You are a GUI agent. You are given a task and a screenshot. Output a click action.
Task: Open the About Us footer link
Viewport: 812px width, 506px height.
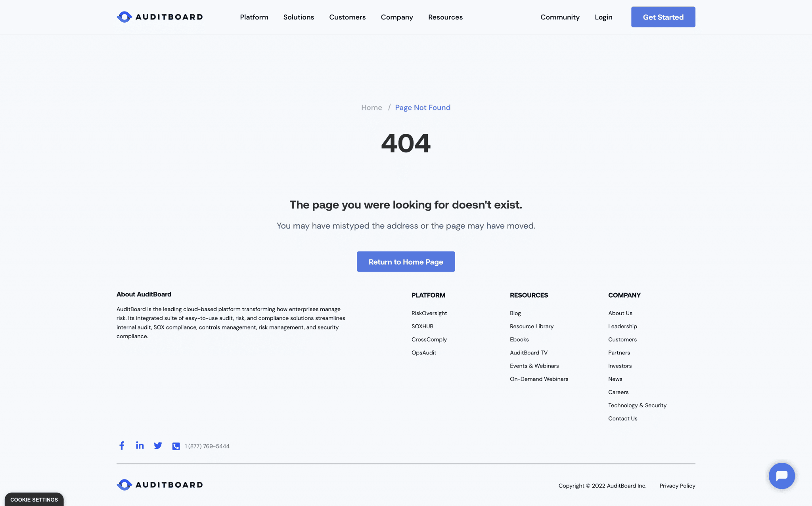(x=620, y=313)
